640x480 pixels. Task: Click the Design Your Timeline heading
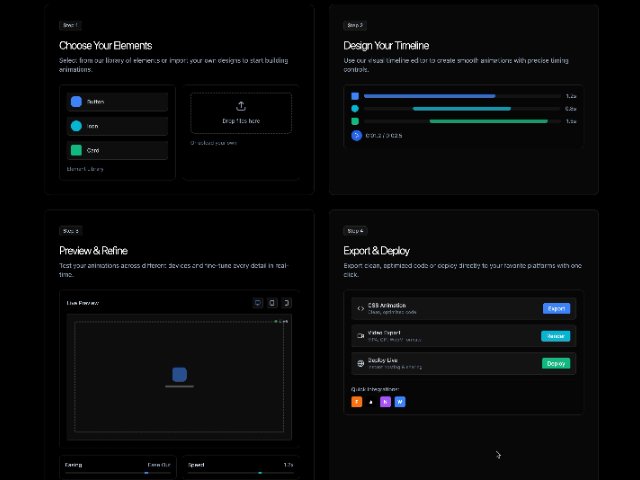386,45
